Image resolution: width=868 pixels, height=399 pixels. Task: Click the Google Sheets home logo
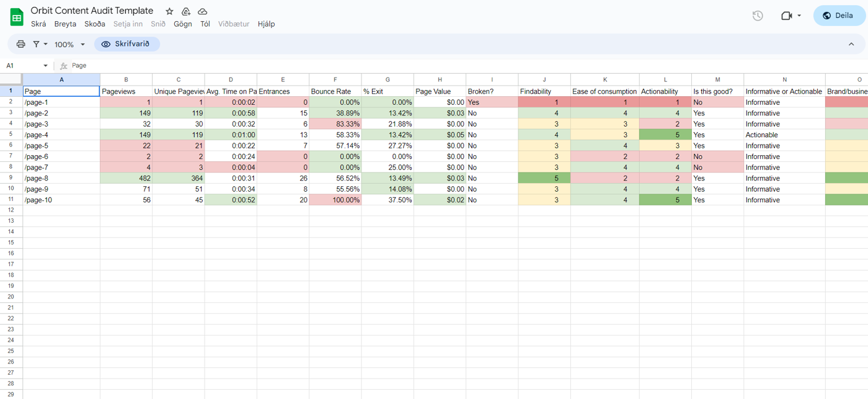[x=17, y=17]
